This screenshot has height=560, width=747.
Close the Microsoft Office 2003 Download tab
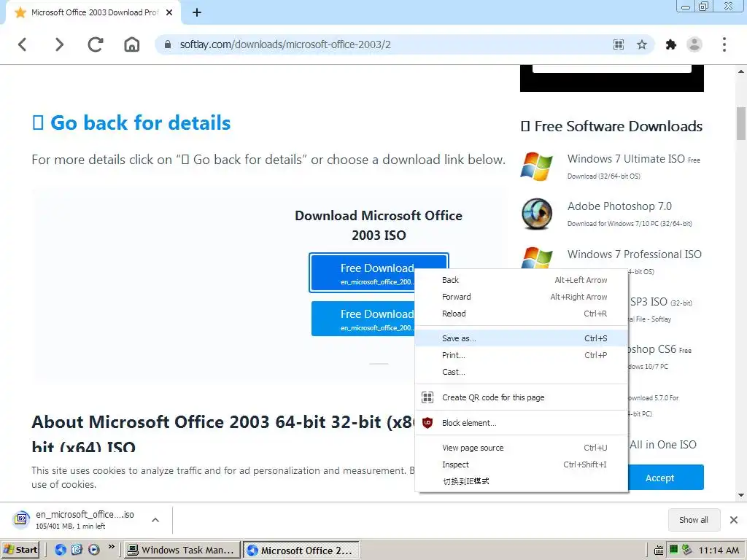[x=169, y=13]
